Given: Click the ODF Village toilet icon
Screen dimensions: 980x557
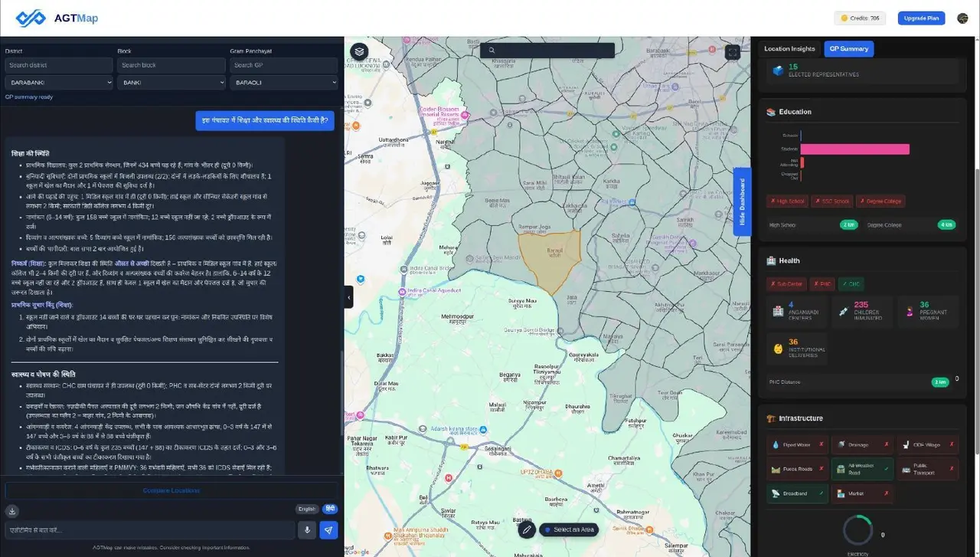Looking at the screenshot, I should pyautogui.click(x=905, y=444).
